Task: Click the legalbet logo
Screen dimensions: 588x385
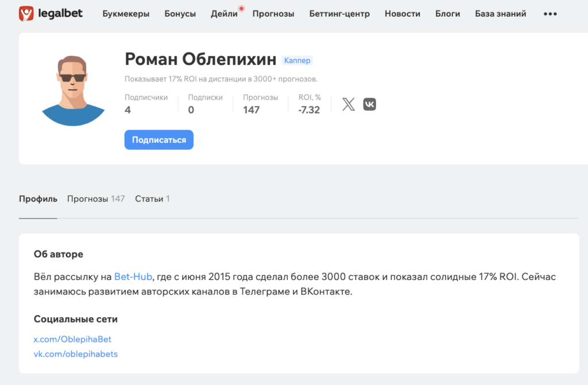Action: pos(51,14)
